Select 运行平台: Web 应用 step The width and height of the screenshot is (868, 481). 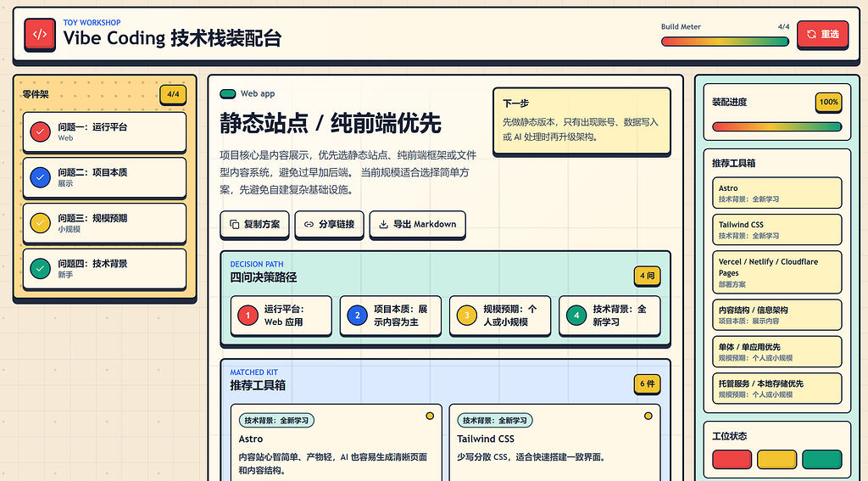point(281,316)
